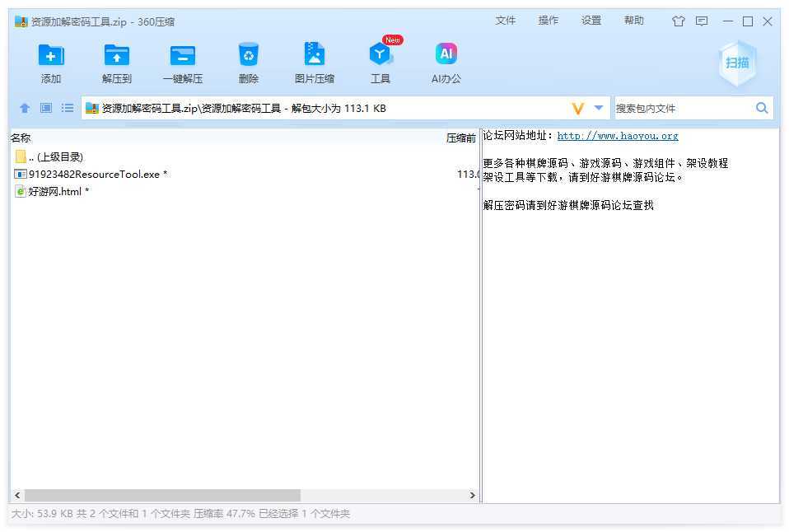Open the http://www.haoyou.org link
Image resolution: width=789 pixels, height=532 pixels.
(618, 136)
